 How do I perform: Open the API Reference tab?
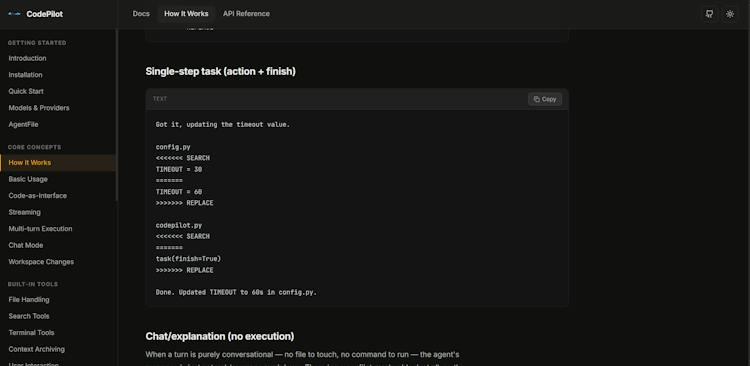tap(246, 14)
